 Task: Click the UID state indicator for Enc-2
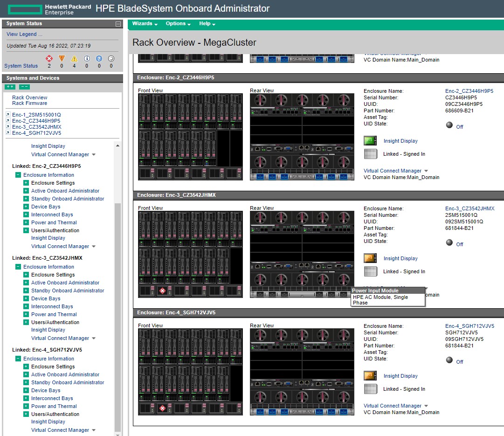point(449,125)
